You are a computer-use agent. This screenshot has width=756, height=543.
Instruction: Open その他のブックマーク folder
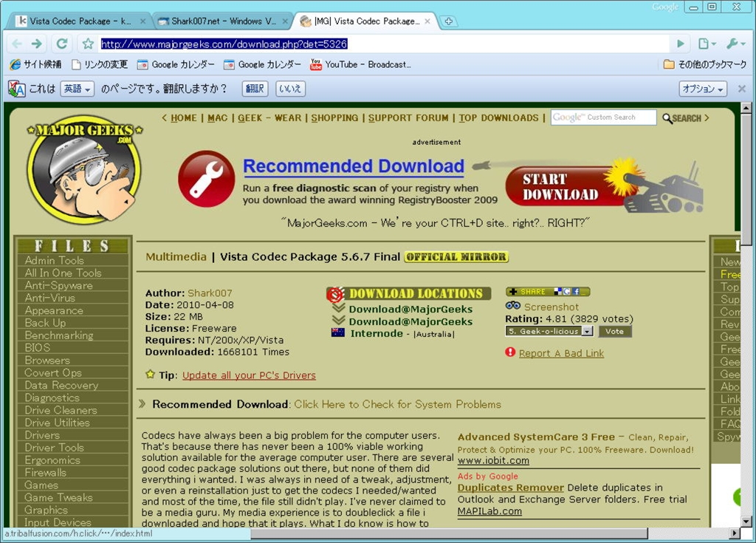pyautogui.click(x=705, y=64)
